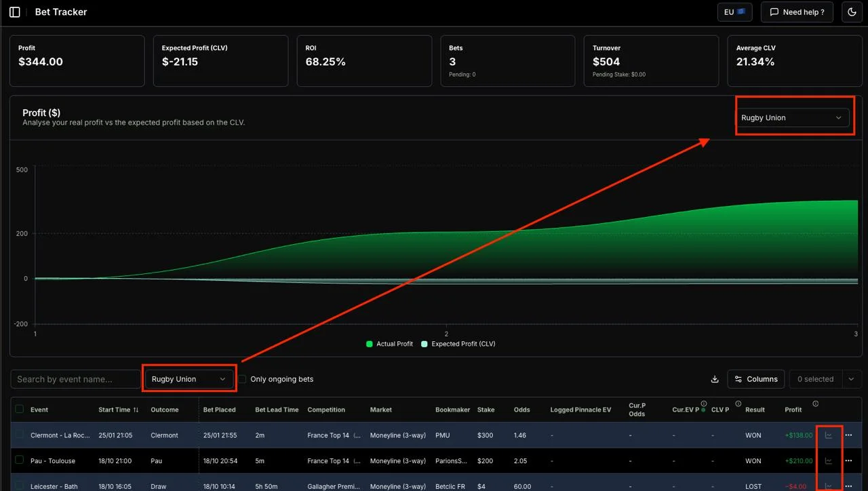Screen dimensions: 868x491
Task: Open the EU region selector
Action: (x=734, y=12)
